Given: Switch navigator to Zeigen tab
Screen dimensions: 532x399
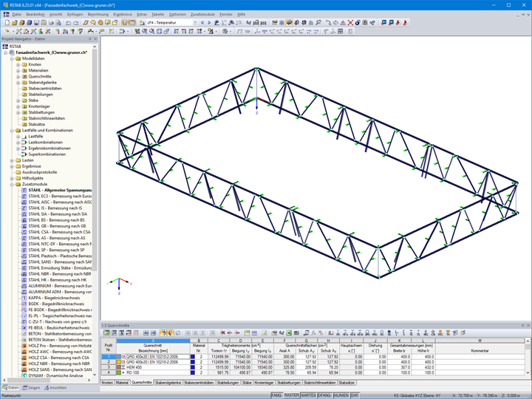Looking at the screenshot, I should pyautogui.click(x=31, y=388).
